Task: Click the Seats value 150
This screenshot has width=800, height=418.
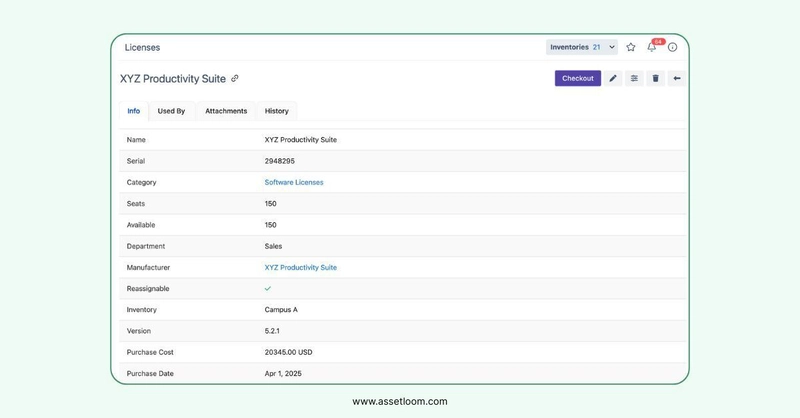Action: click(x=270, y=204)
